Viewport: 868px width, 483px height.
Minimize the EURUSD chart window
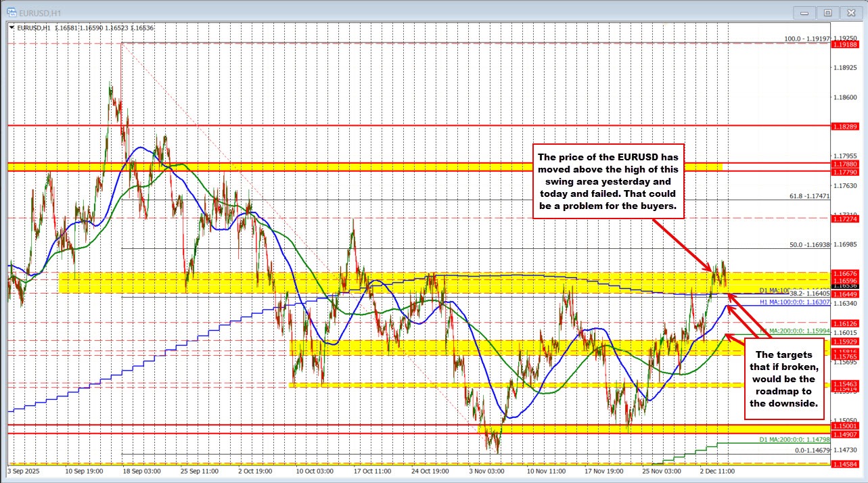point(804,12)
